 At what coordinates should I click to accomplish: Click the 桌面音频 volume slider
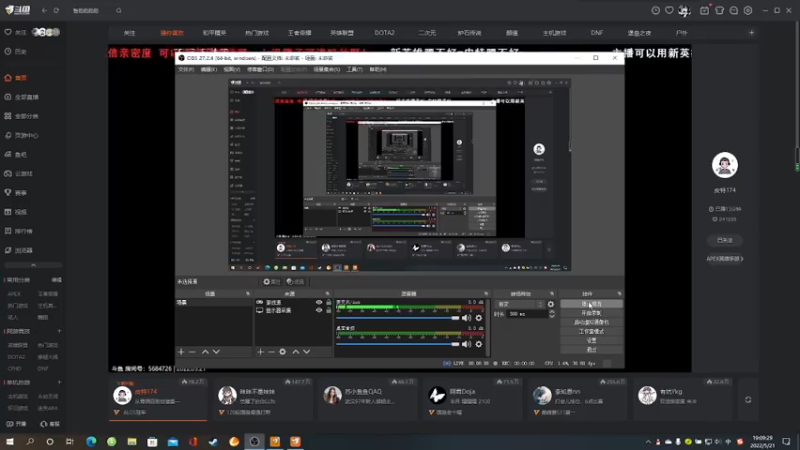(397, 344)
